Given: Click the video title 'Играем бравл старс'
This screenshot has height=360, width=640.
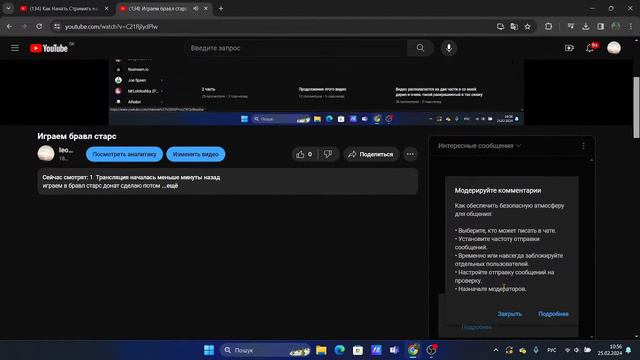Looking at the screenshot, I should [x=77, y=136].
